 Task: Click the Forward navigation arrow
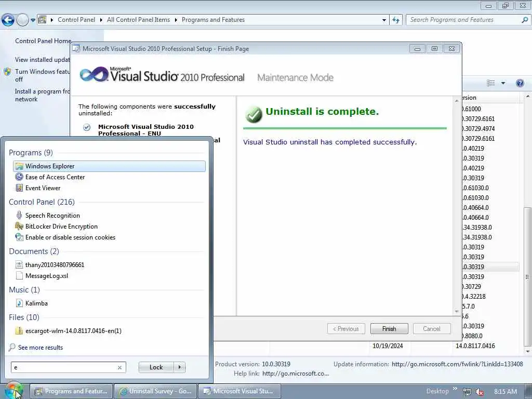[x=23, y=20]
